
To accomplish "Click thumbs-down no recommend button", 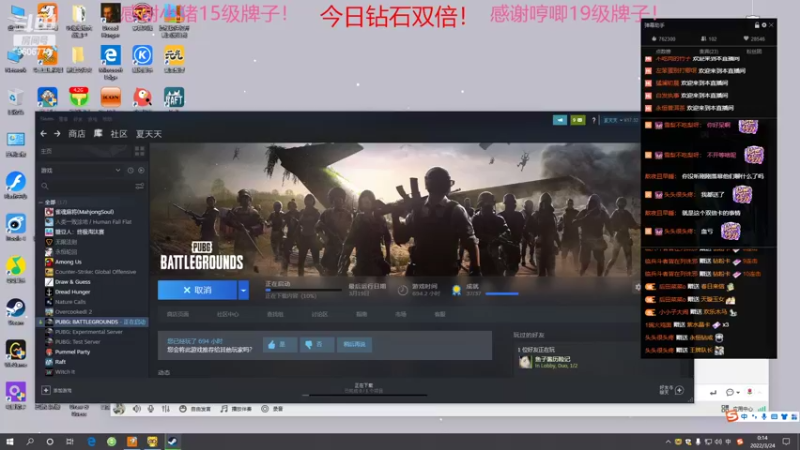I will tap(317, 344).
